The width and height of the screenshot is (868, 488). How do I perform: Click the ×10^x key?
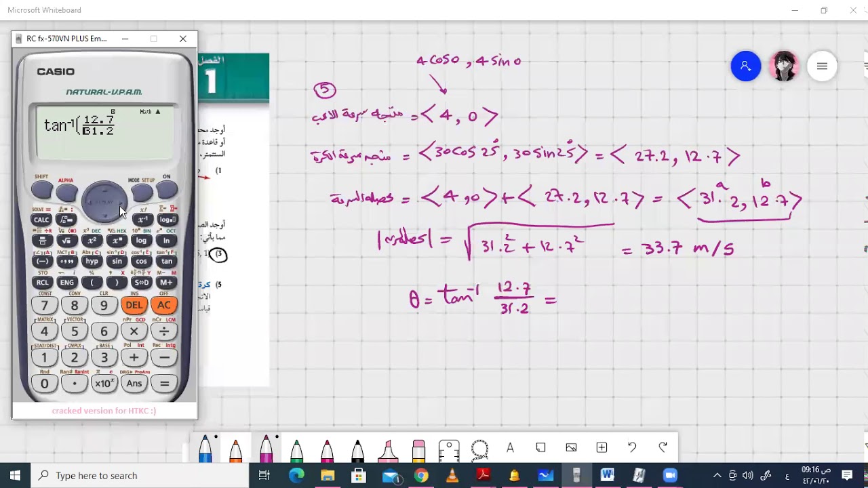click(x=104, y=384)
